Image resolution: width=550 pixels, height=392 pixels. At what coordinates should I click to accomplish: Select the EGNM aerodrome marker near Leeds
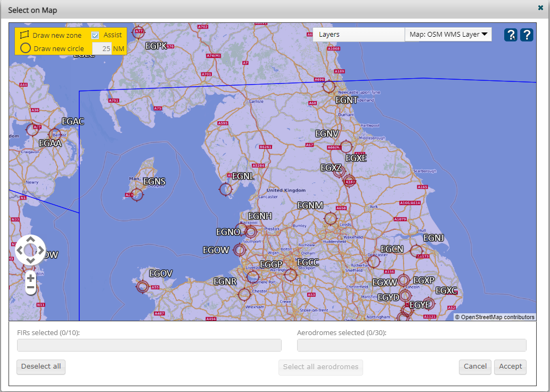tap(331, 219)
